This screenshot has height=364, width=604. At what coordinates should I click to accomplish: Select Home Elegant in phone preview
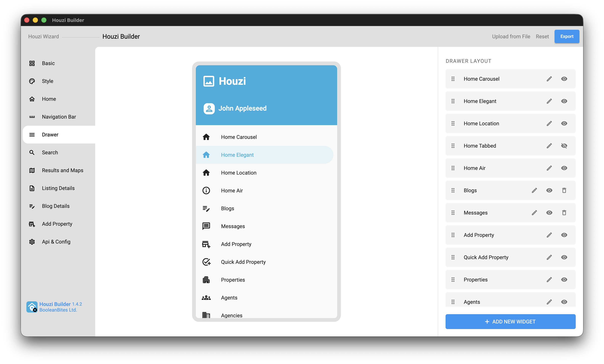point(264,155)
